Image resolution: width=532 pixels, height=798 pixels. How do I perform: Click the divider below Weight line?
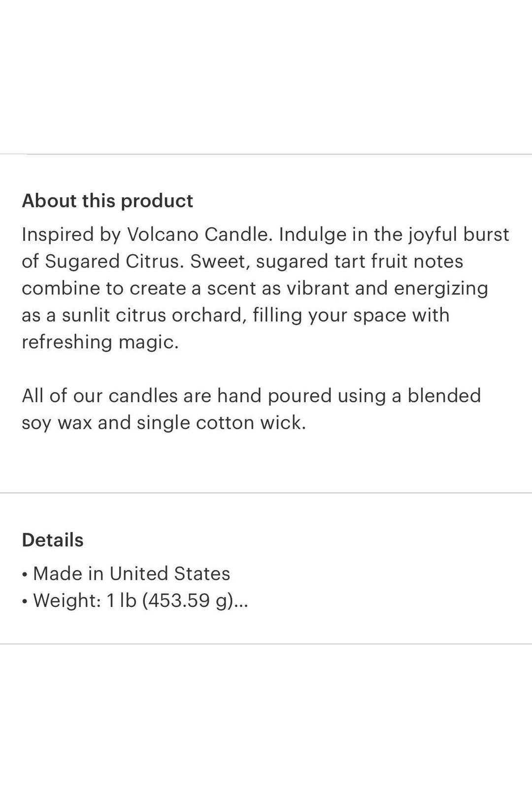[266, 644]
